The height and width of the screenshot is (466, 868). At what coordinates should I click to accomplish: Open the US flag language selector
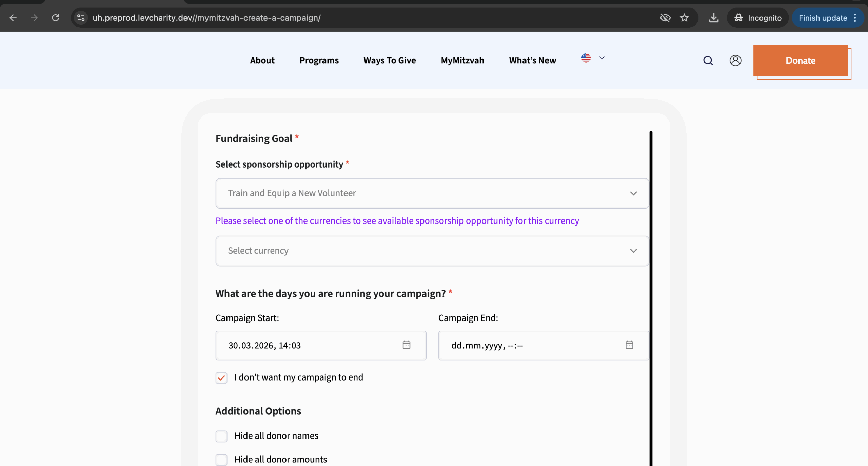pyautogui.click(x=592, y=58)
